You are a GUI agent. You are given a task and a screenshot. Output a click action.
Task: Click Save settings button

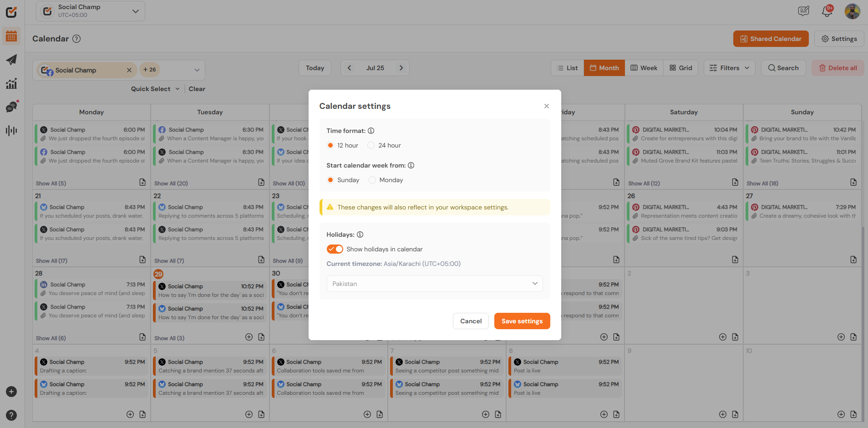[522, 321]
